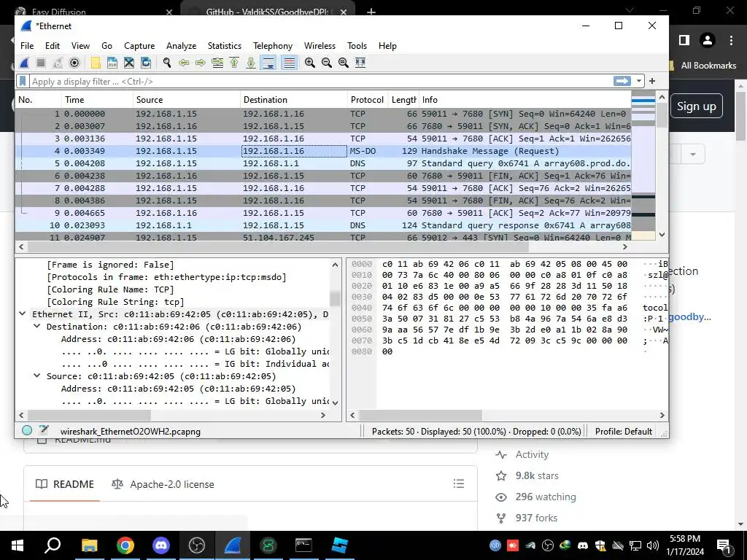Open the Capture menu
This screenshot has height=560, width=747.
pos(139,46)
